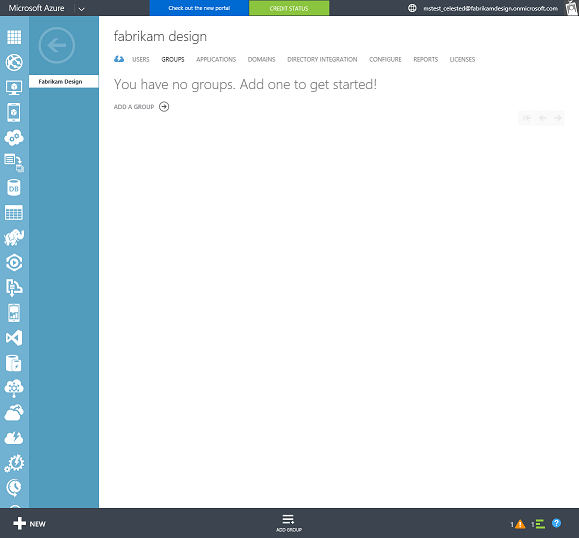Click the quick start cloud icon tab

[119, 59]
